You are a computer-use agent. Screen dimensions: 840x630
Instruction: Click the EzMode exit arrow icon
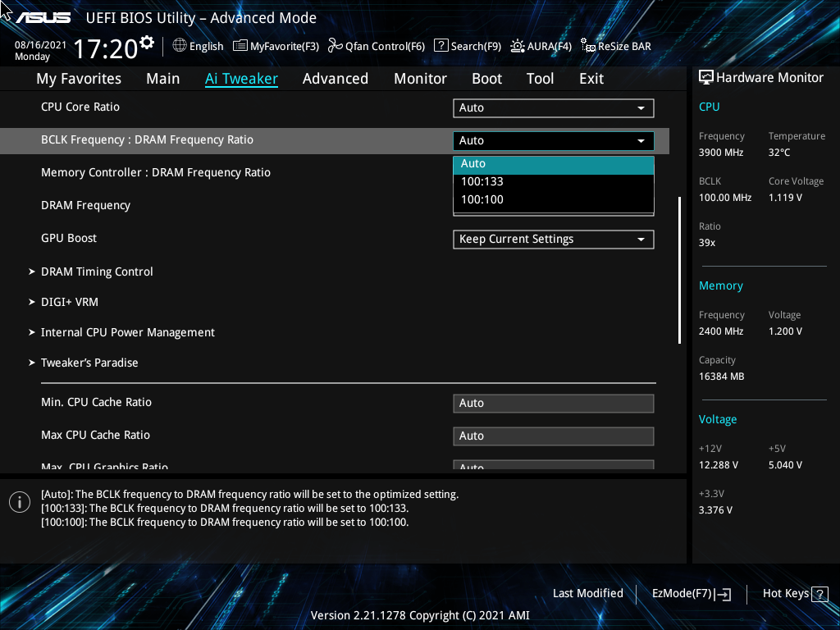pos(723,594)
